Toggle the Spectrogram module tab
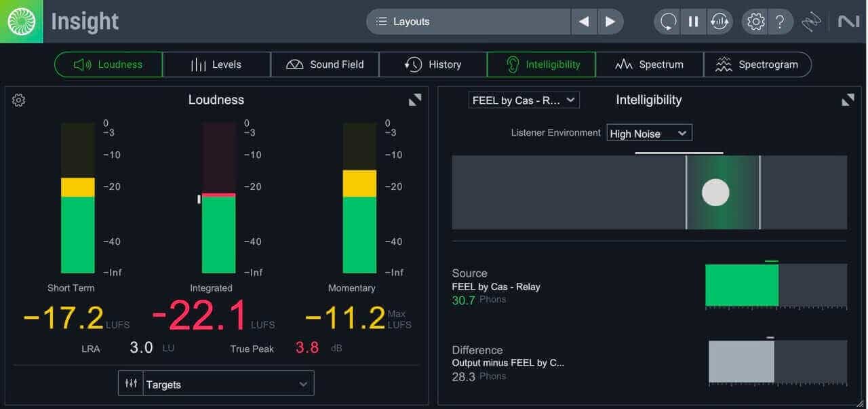 point(757,64)
